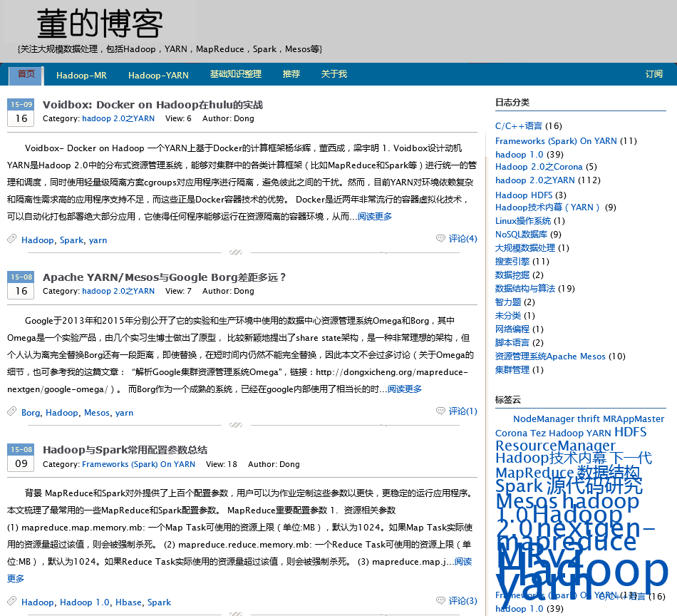Click Tez in the tag cloud
This screenshot has height=616, width=677.
point(538,433)
